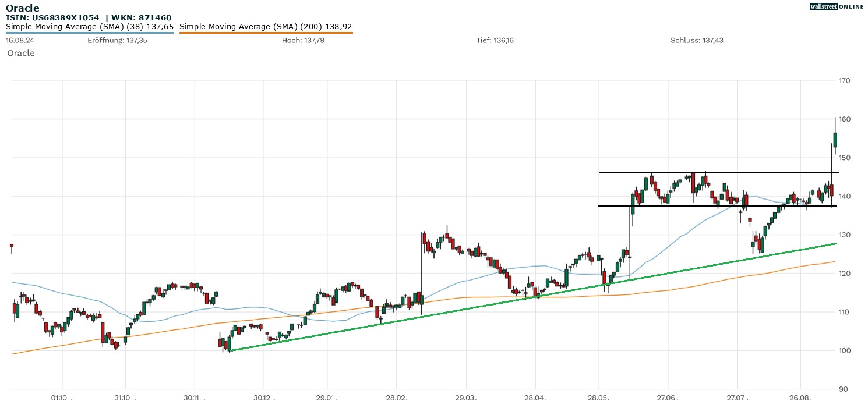Click the 90 price axis label
Image resolution: width=868 pixels, height=401 pixels.
(845, 389)
